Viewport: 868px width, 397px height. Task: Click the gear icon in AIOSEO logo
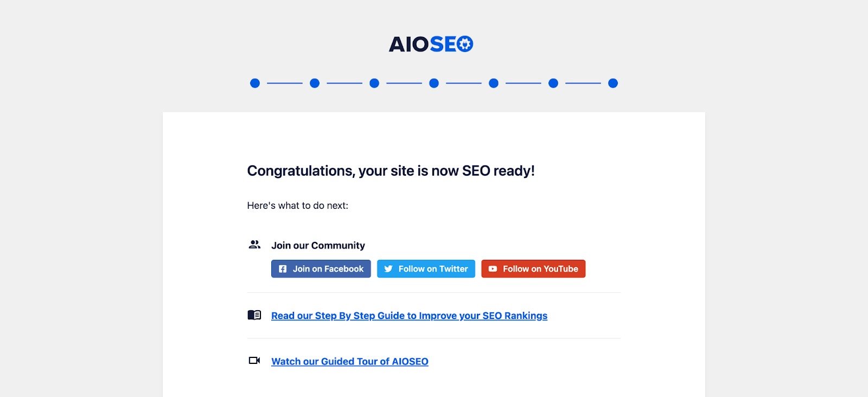pyautogui.click(x=465, y=44)
